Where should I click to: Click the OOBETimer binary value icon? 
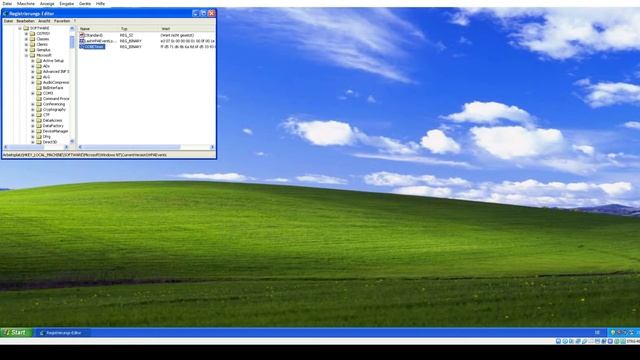coord(82,47)
